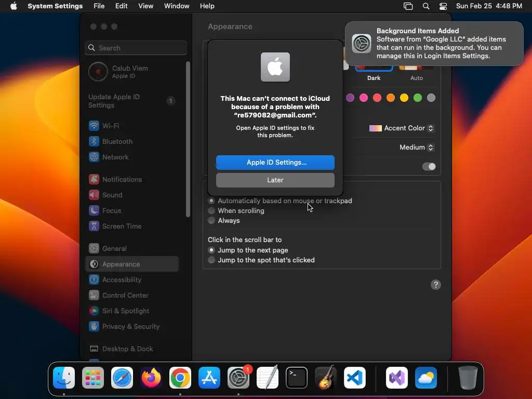Open Medium sidebar icon size dropdown

click(416, 147)
